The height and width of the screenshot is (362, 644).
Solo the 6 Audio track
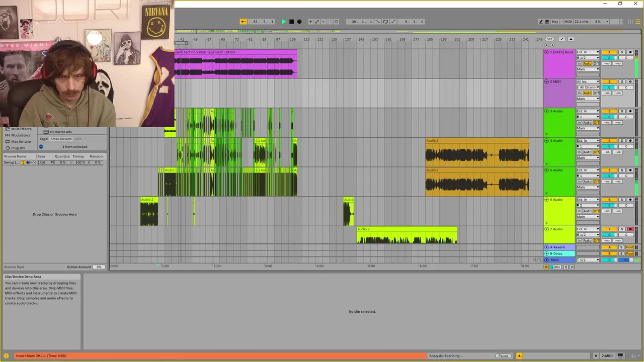coord(622,200)
